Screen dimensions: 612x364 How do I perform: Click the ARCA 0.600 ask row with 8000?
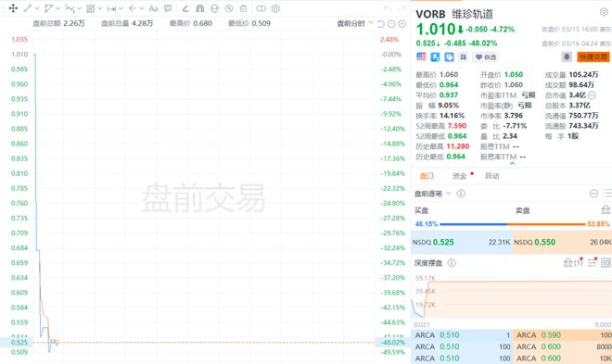point(563,346)
